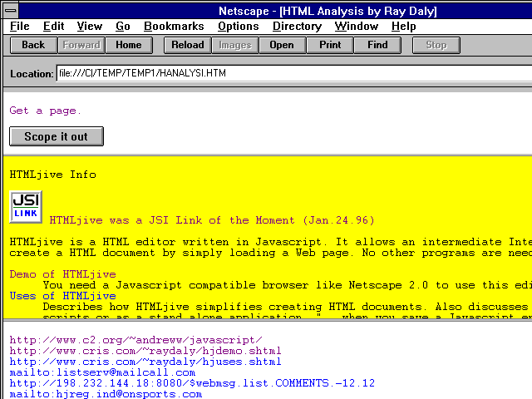Image resolution: width=532 pixels, height=399 pixels.
Task: Open the 'Demo of HTMLjive' link
Action: click(63, 274)
